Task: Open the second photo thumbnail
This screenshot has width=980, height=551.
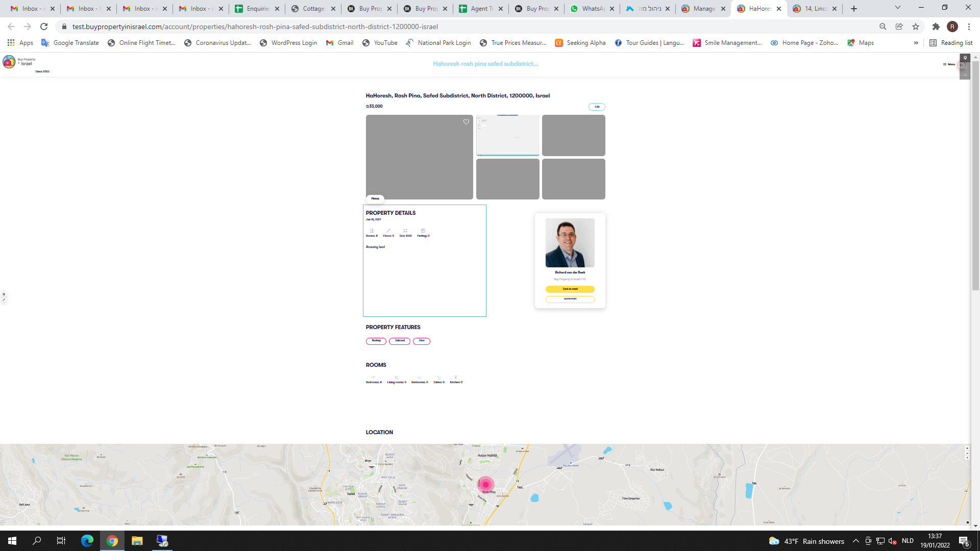Action: 507,135
